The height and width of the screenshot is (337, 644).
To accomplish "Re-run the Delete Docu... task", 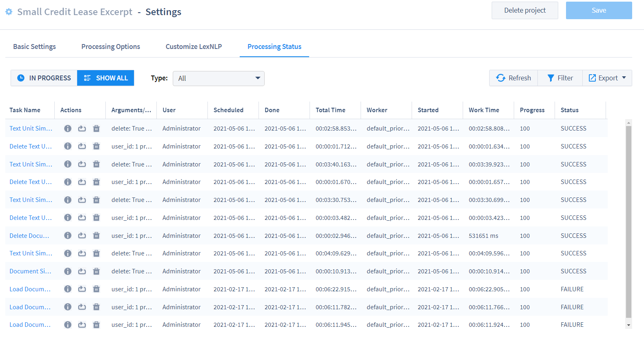I will (82, 235).
